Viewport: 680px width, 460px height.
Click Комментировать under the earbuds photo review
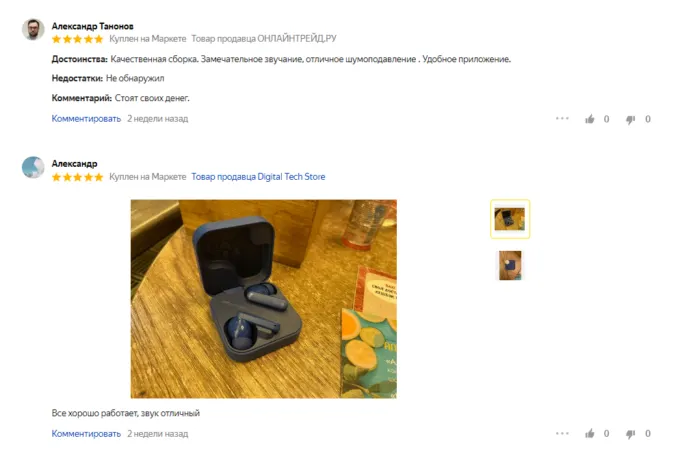pyautogui.click(x=86, y=434)
